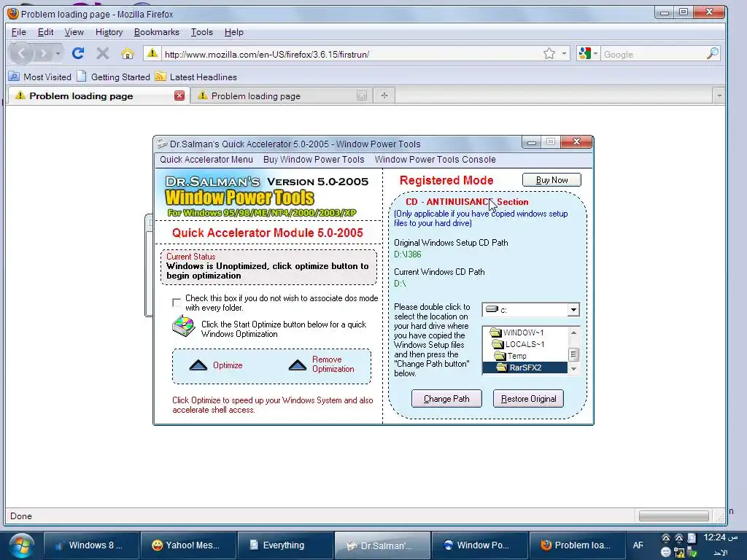Click the Restore Original button
The image size is (747, 560).
click(528, 399)
